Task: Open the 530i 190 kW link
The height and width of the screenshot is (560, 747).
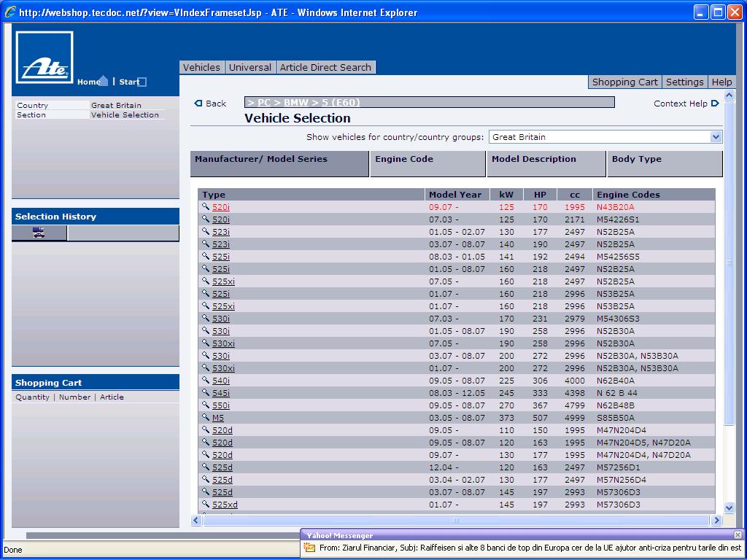Action: coord(220,331)
